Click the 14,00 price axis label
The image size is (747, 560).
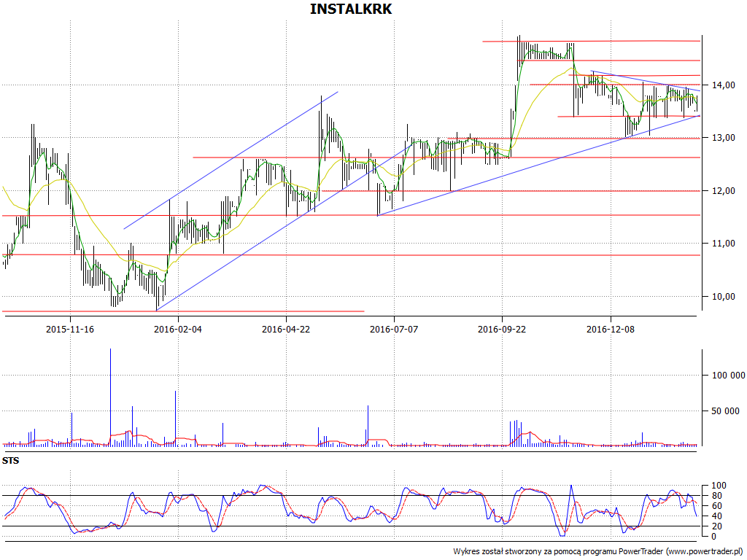724,85
